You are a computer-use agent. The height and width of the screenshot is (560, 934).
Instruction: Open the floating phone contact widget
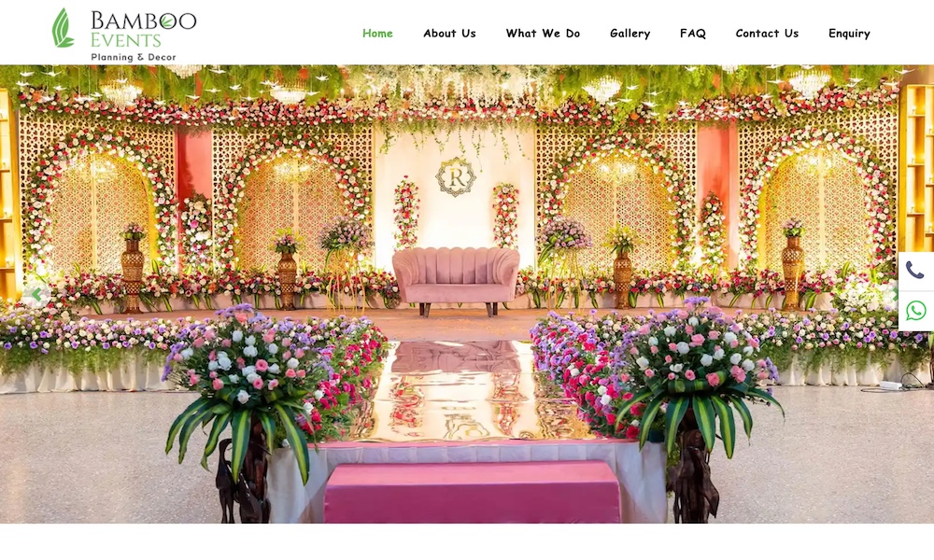click(x=916, y=272)
